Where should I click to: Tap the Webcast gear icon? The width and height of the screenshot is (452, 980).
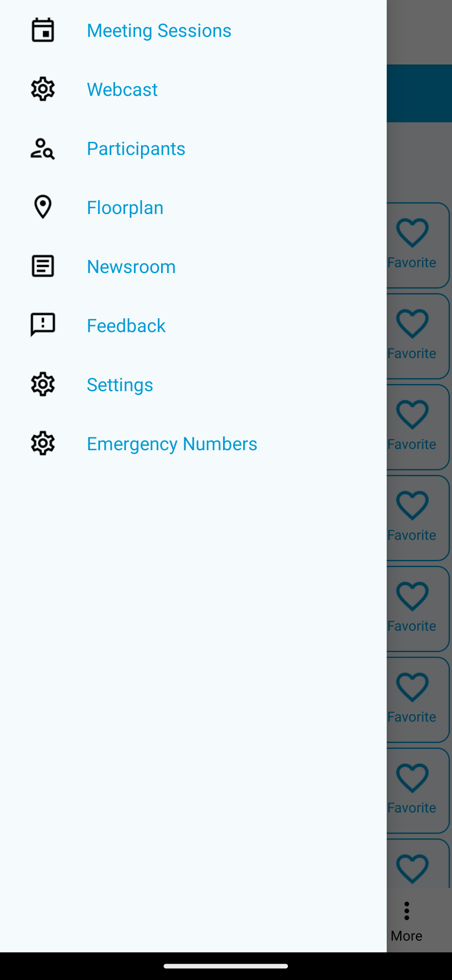point(43,89)
